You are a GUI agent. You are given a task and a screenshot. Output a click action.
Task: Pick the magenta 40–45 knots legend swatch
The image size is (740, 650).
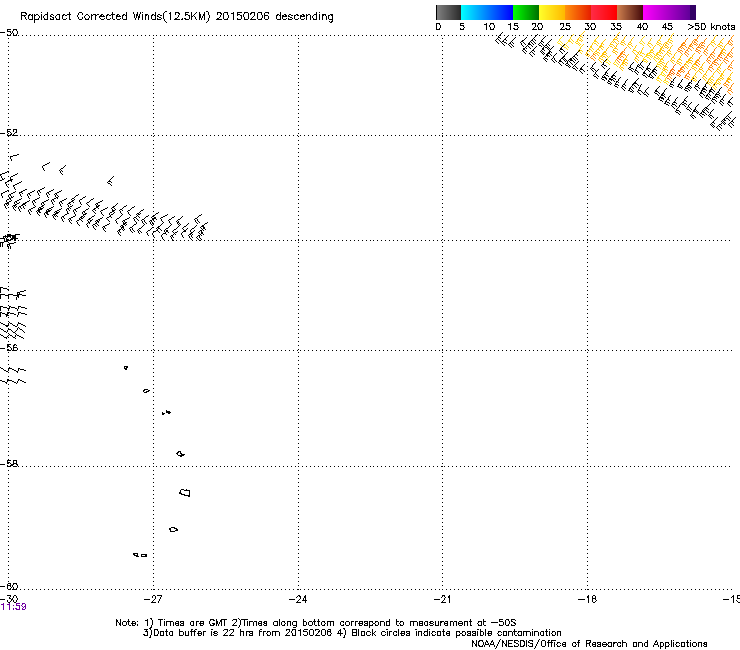[x=656, y=12]
